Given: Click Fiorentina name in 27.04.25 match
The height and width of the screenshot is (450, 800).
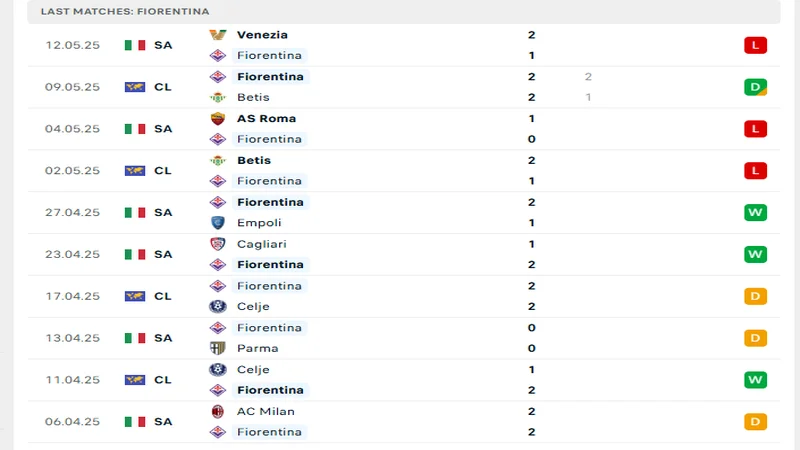Looking at the screenshot, I should pyautogui.click(x=270, y=202).
